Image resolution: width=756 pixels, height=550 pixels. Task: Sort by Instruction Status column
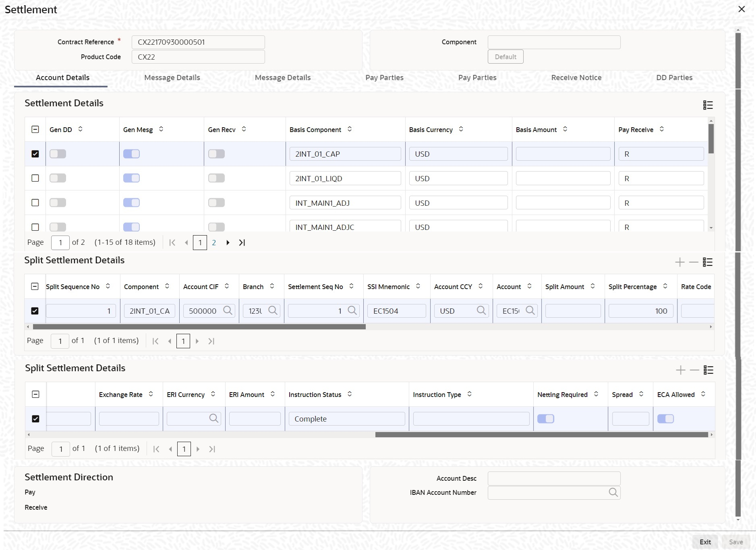pos(350,394)
